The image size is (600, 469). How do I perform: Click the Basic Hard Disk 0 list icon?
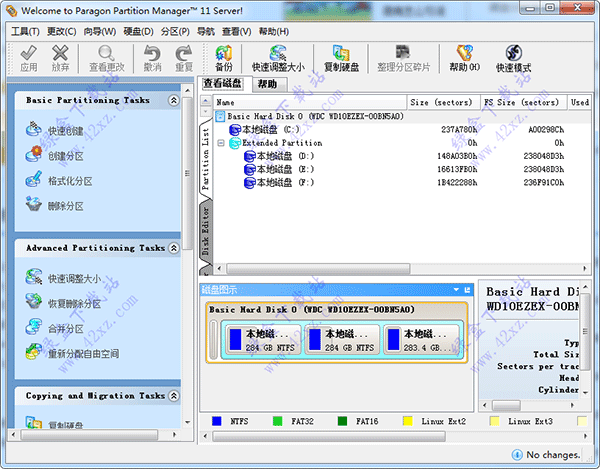point(220,116)
